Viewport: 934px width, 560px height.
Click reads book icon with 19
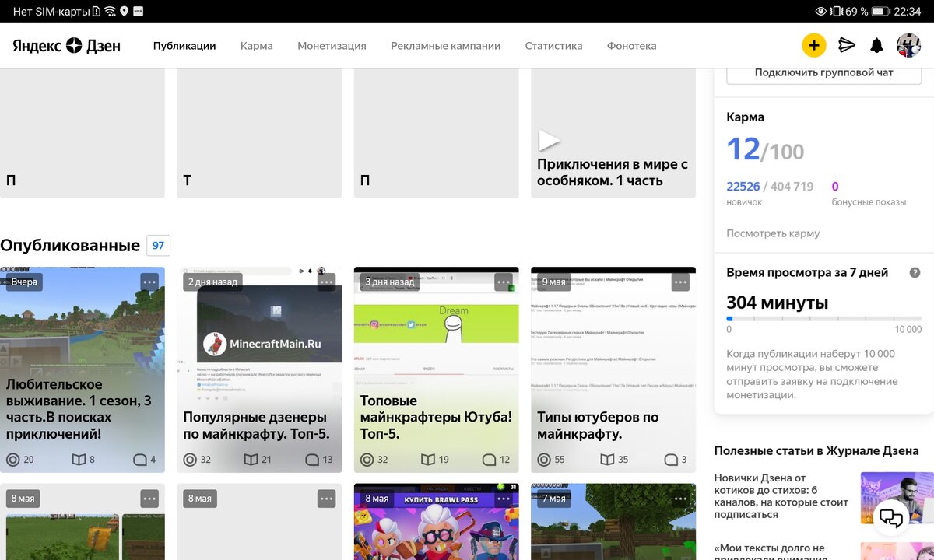pos(428,460)
